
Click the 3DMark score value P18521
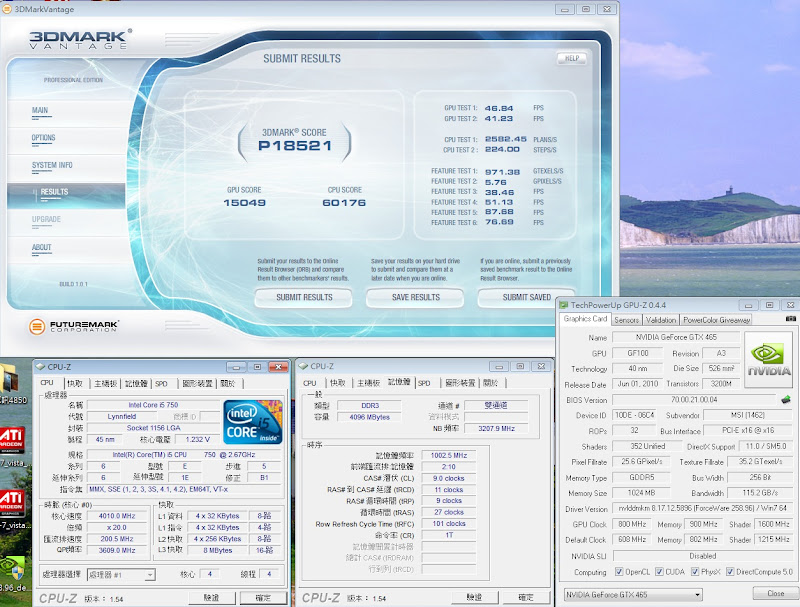tap(295, 146)
